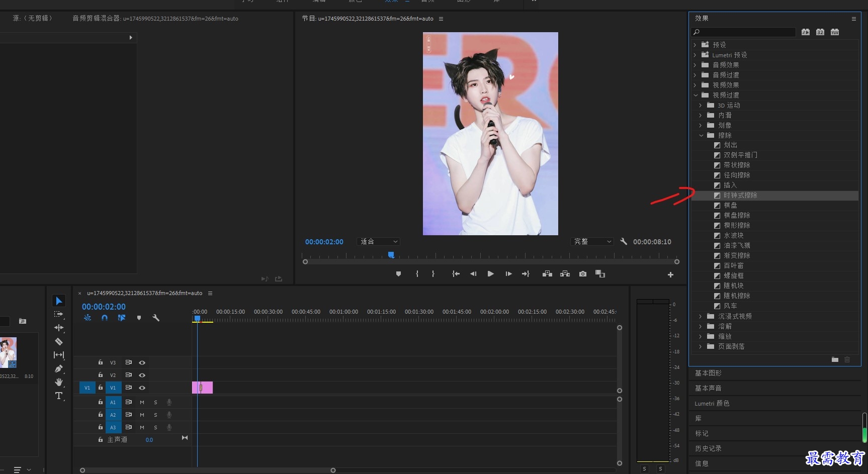Click the project panel clip thumbnail
The width and height of the screenshot is (868, 474).
pos(9,352)
